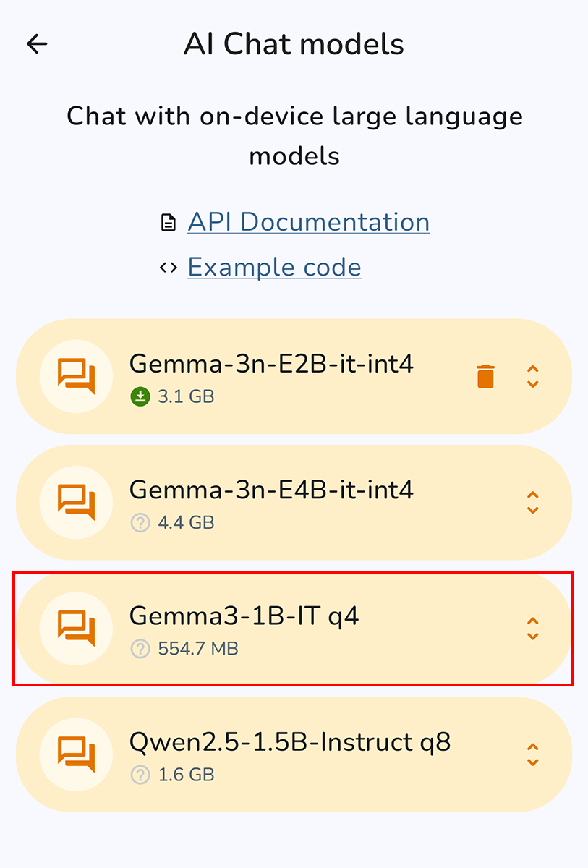Open the API Documentation link
This screenshot has height=868, width=588.
309,222
